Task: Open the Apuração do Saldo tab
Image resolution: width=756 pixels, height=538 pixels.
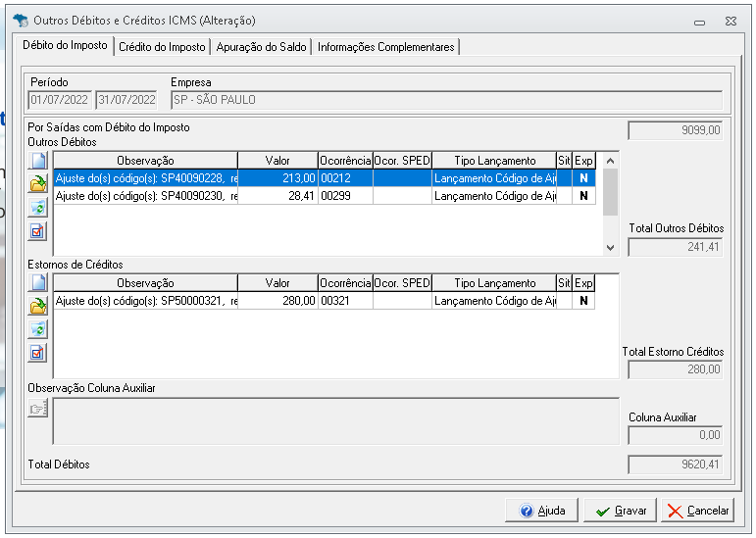Action: pos(261,47)
